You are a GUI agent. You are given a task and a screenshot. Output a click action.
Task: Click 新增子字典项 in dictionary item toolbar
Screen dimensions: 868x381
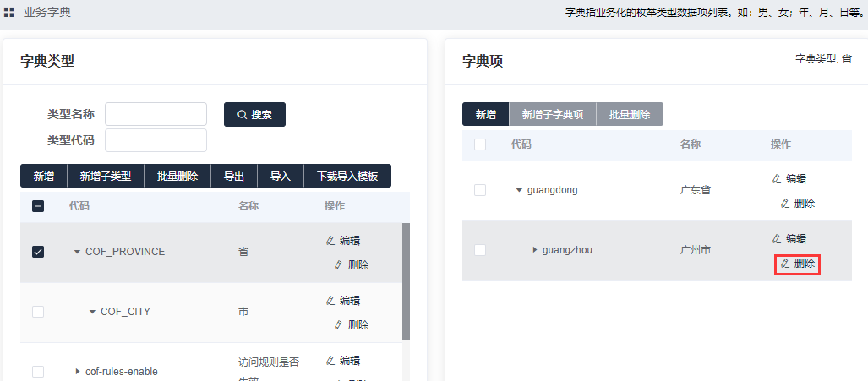(553, 115)
